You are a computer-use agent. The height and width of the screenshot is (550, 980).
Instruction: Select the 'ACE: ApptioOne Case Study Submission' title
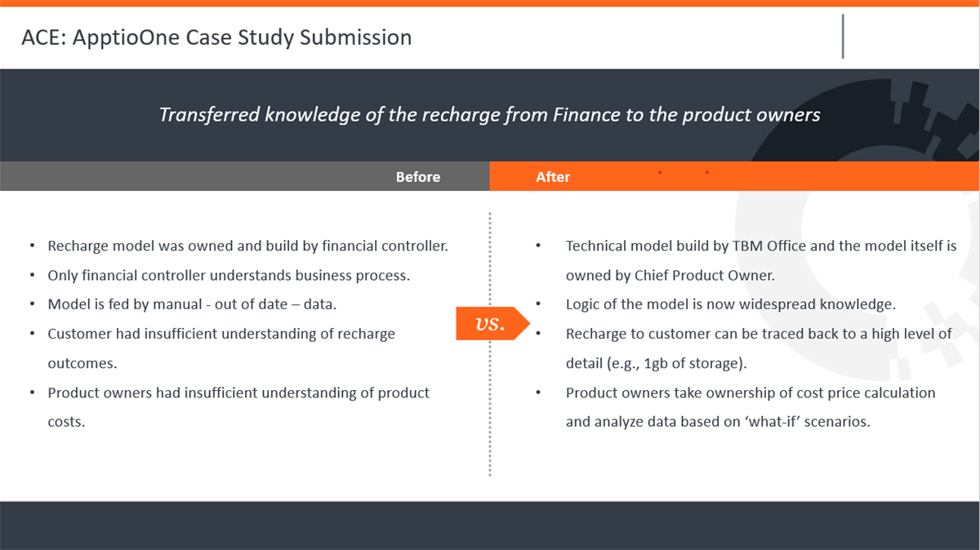click(216, 38)
